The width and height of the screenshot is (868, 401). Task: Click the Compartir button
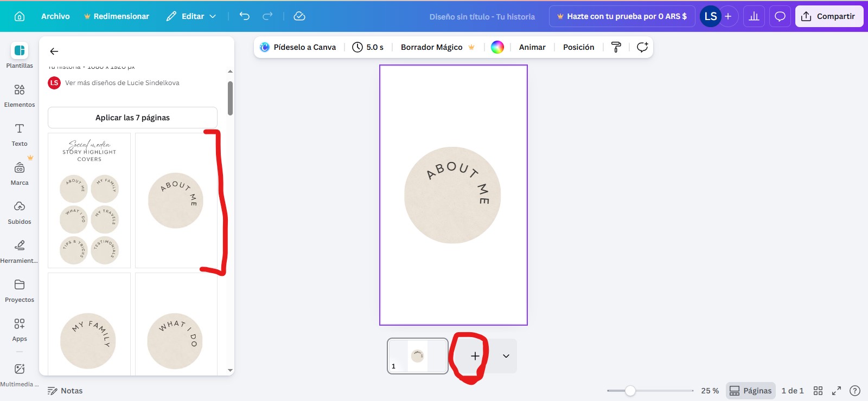point(828,16)
